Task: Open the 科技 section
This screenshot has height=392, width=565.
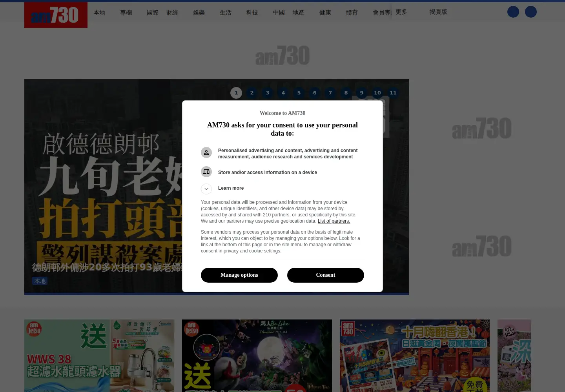Action: point(252,13)
